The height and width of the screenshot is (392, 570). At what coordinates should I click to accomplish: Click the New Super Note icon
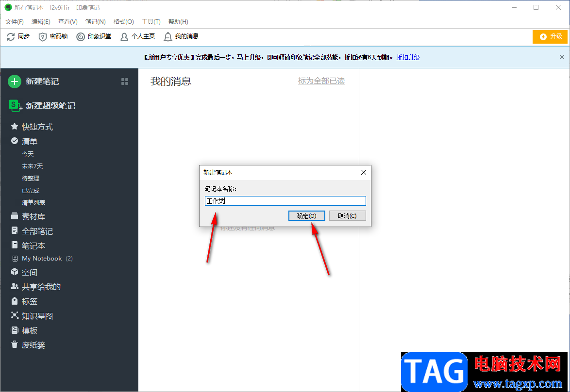(x=15, y=105)
